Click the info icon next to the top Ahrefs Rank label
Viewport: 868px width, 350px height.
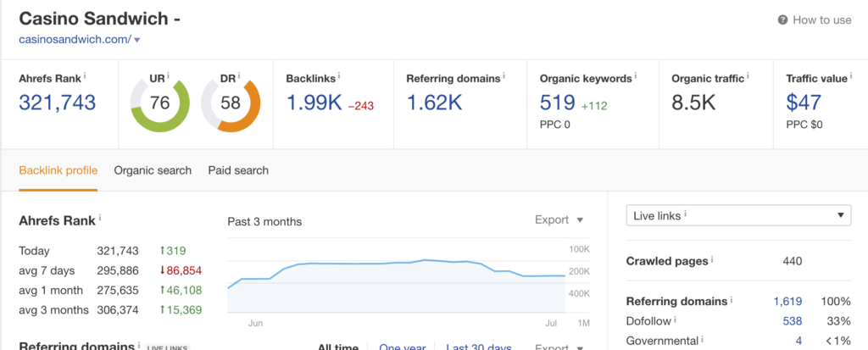click(x=85, y=76)
